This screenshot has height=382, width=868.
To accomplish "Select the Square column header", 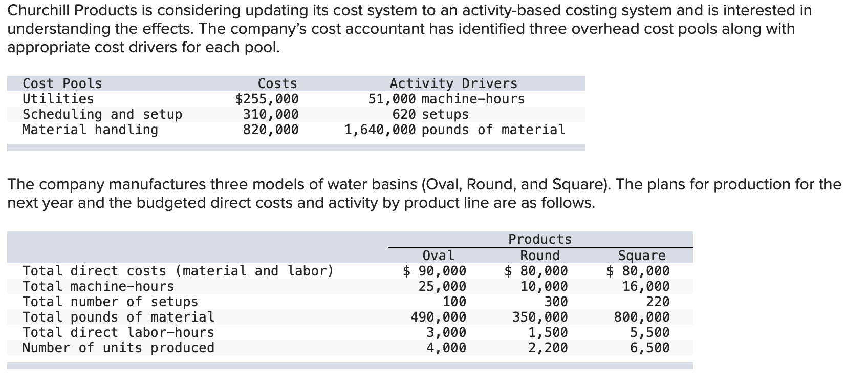I will (x=642, y=256).
